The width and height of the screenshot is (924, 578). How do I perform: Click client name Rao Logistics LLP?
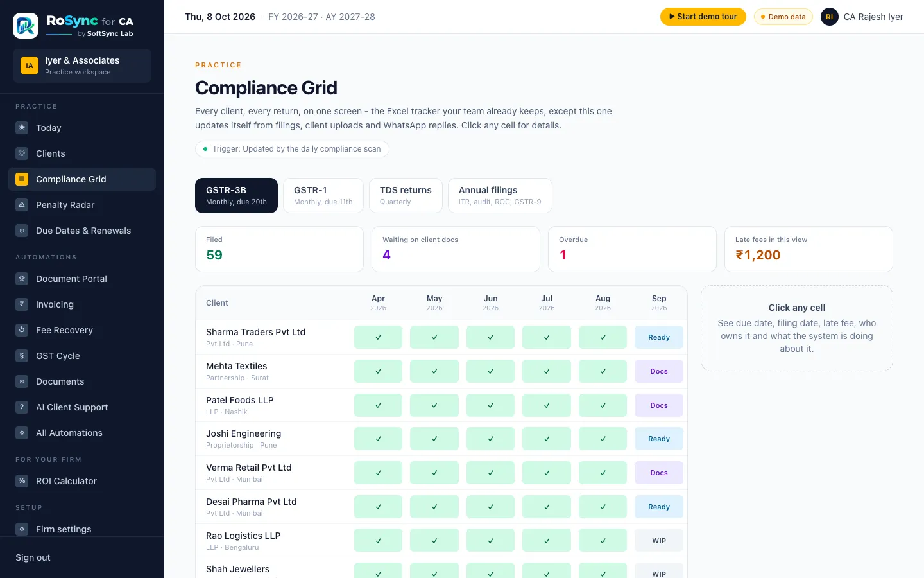pos(243,536)
